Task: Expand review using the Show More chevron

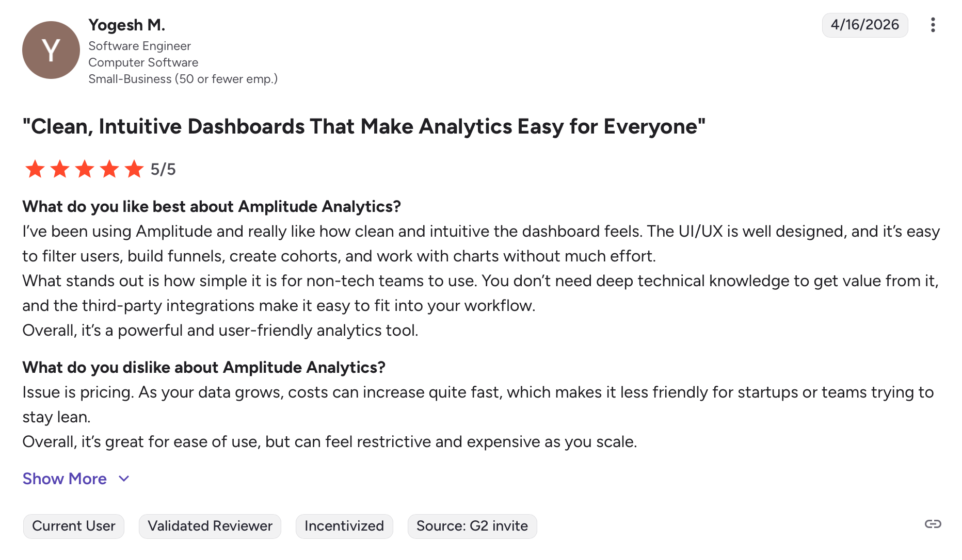Action: (124, 479)
